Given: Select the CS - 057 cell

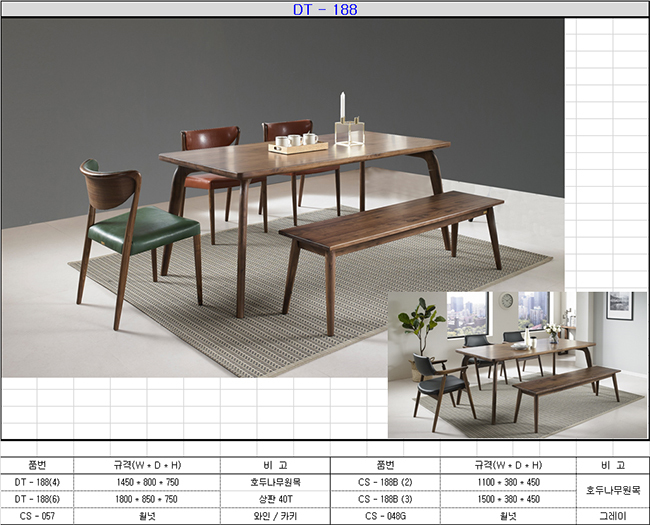Looking at the screenshot, I should coord(37,516).
